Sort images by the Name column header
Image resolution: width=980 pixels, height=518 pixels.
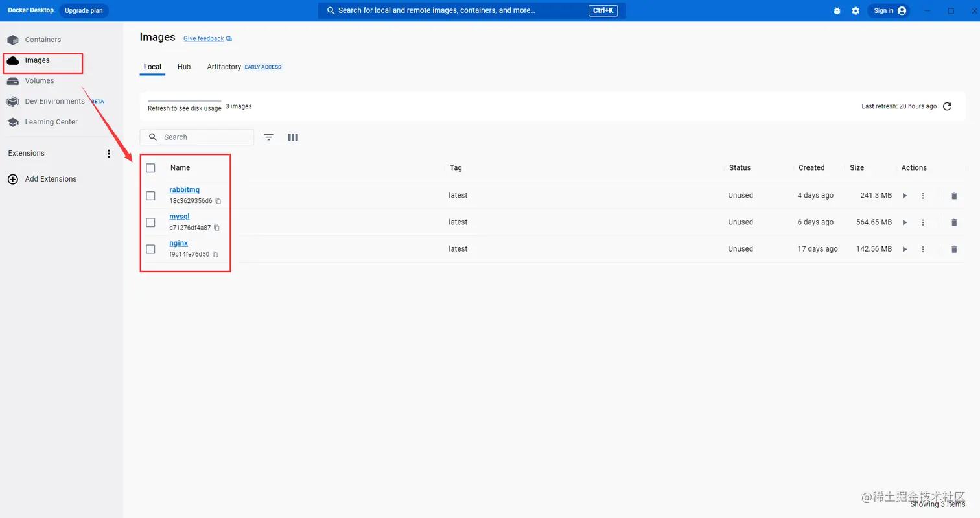[x=180, y=168]
